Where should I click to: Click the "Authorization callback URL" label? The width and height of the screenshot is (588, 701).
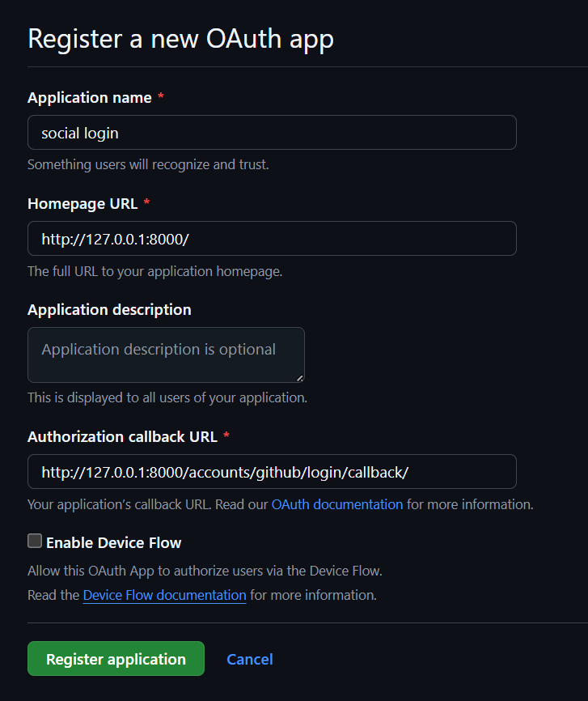pos(122,436)
